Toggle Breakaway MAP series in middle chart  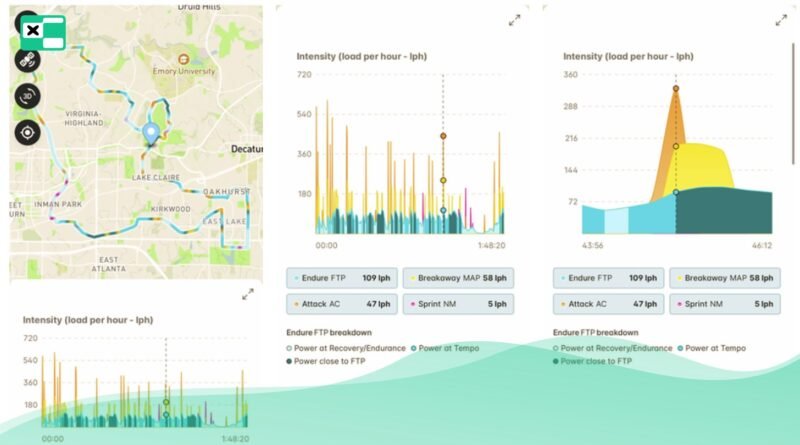(458, 277)
